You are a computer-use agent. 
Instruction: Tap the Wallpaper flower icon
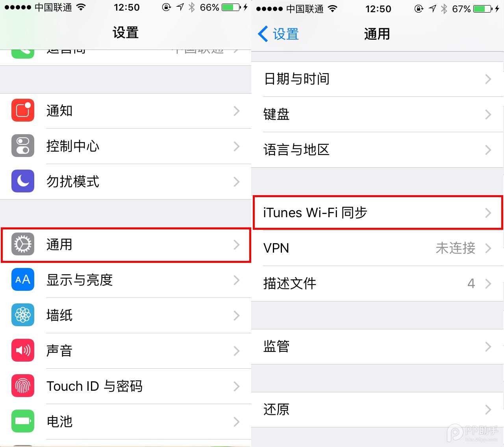(x=23, y=315)
